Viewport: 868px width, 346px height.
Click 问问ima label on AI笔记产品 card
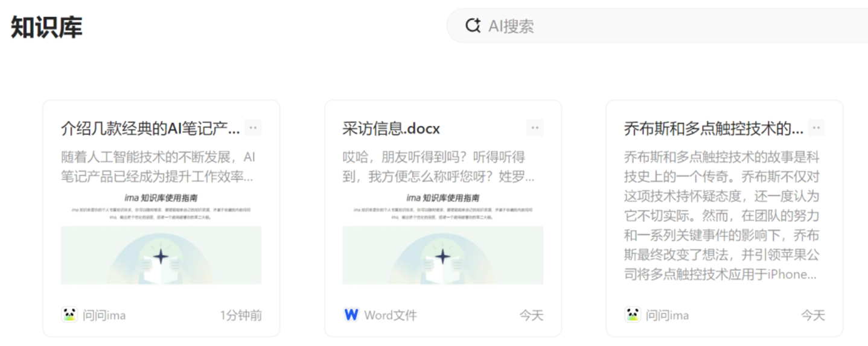pyautogui.click(x=104, y=315)
